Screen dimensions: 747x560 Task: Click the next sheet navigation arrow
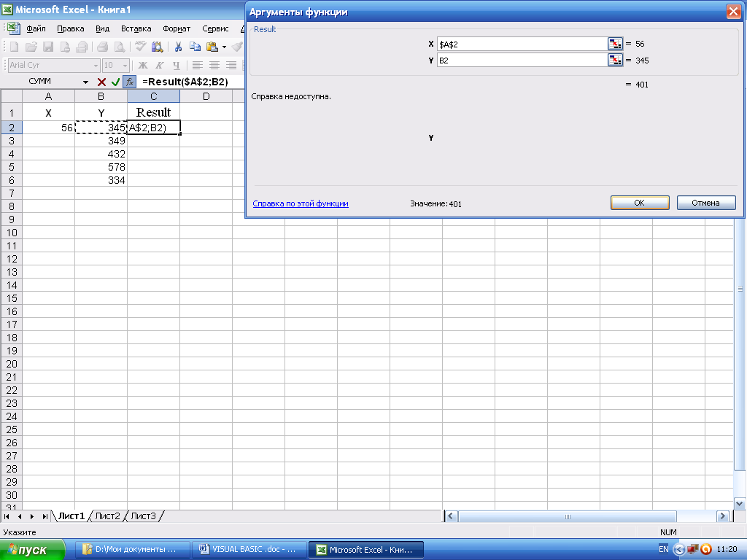[x=32, y=516]
